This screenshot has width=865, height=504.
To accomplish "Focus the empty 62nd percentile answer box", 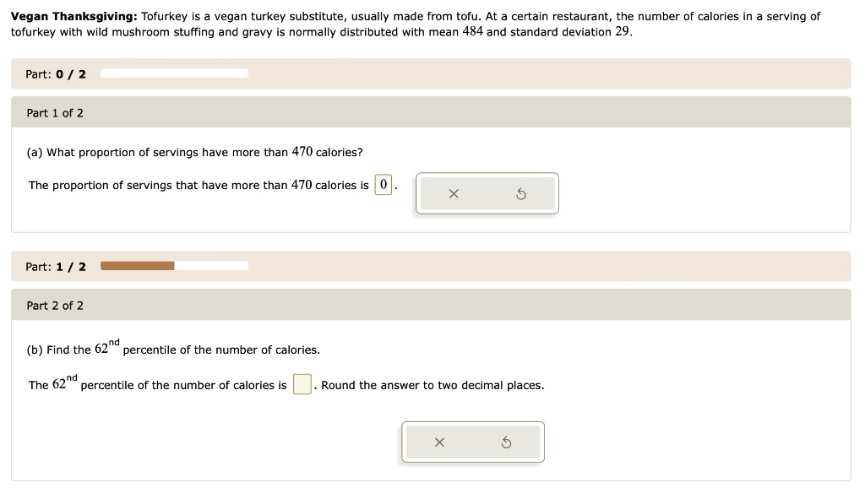I will (302, 385).
